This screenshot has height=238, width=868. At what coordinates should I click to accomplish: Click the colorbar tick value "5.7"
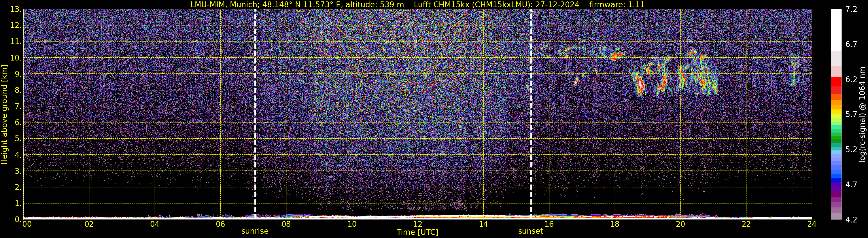pos(851,115)
